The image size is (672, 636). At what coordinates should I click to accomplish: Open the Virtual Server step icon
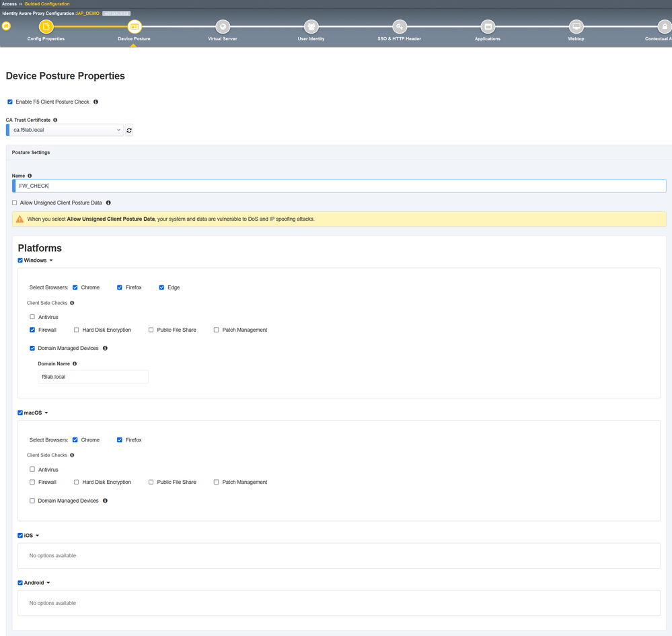[223, 27]
